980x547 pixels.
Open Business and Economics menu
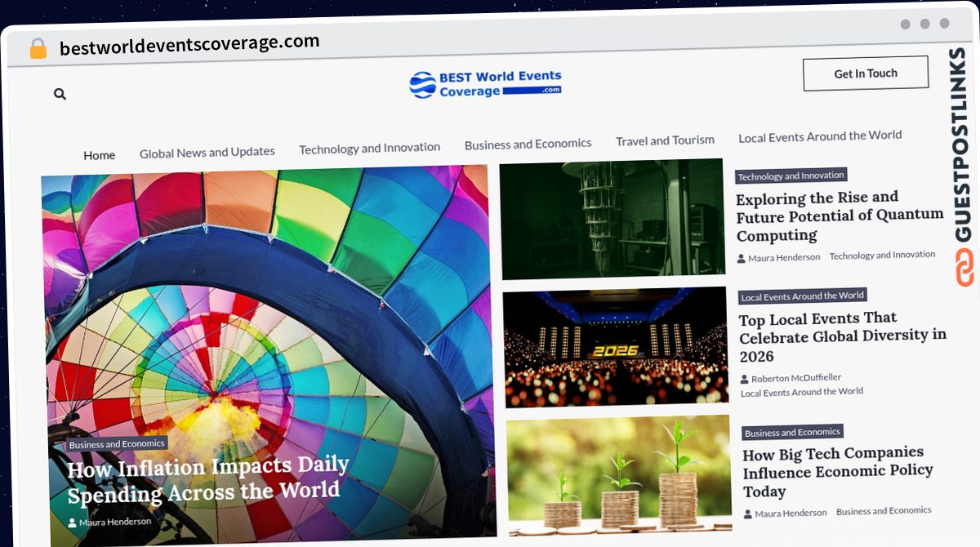pos(528,145)
